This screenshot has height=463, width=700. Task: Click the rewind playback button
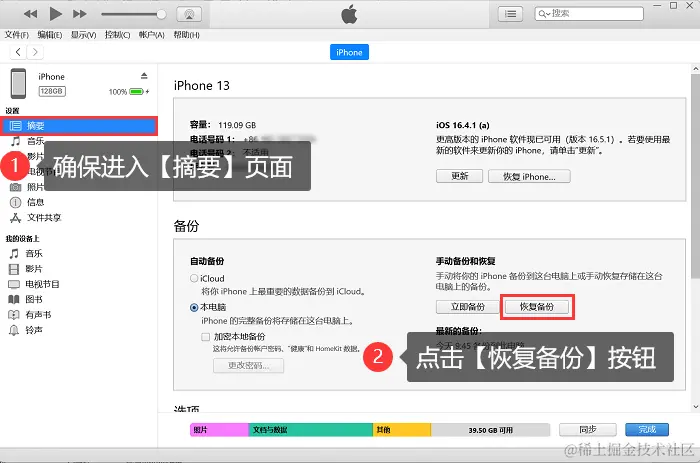(30, 14)
